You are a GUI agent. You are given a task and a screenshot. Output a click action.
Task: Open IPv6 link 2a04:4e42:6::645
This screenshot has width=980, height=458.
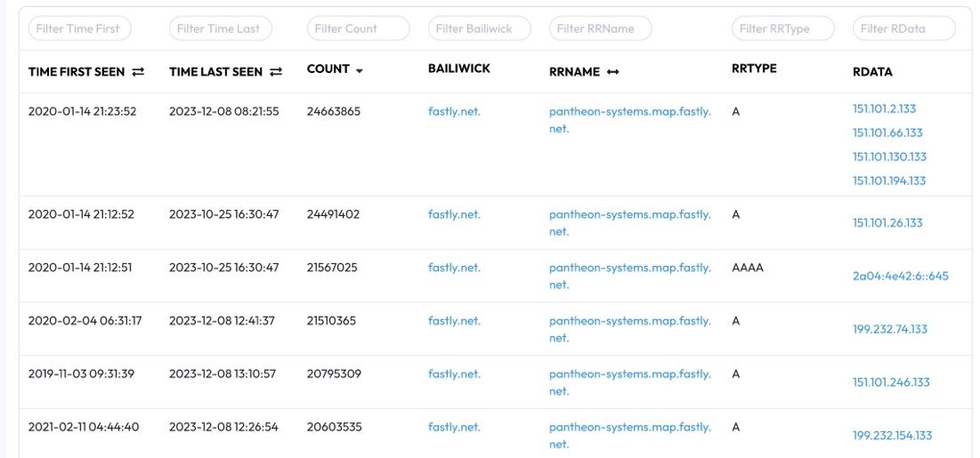tap(901, 277)
